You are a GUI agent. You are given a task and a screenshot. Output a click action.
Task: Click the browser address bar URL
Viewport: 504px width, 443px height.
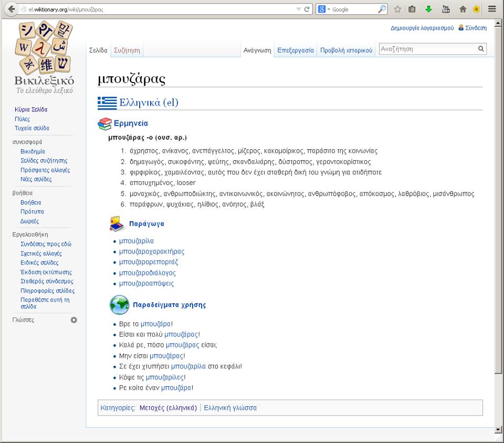pos(66,9)
